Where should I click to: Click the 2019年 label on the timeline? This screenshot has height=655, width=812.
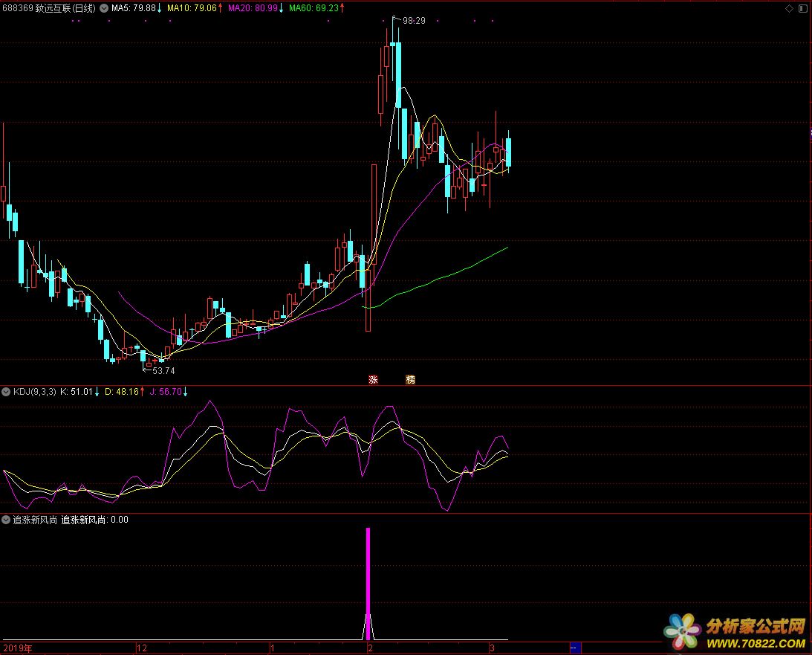18,648
